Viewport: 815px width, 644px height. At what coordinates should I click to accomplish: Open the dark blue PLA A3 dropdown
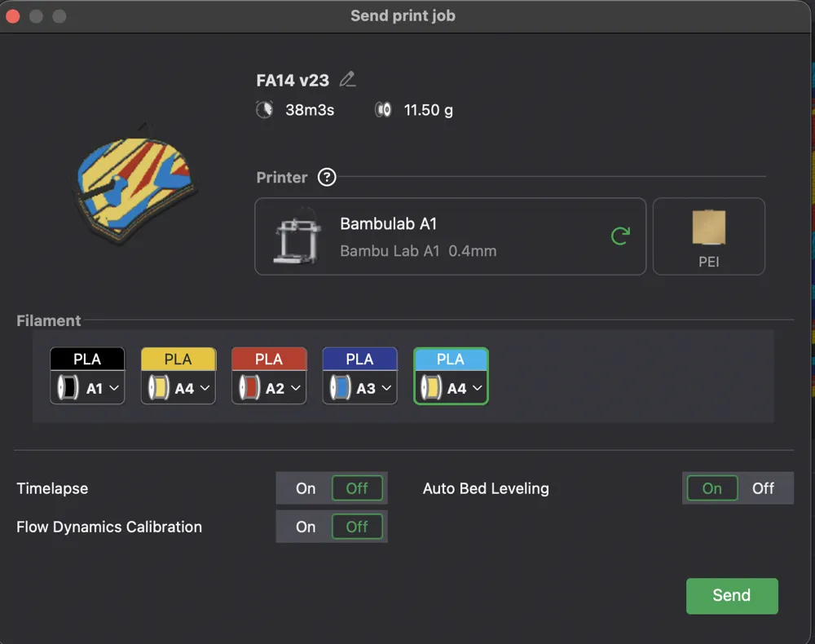pos(386,388)
